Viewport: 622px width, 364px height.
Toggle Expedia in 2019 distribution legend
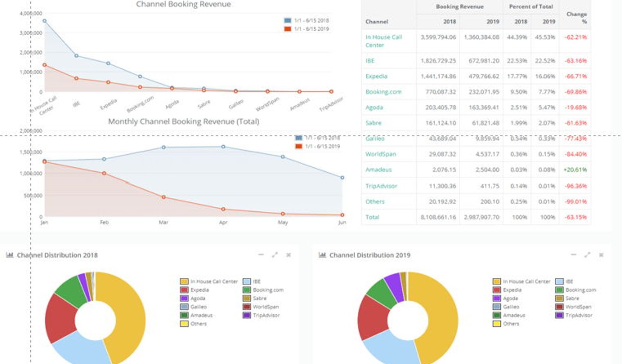pyautogui.click(x=507, y=290)
